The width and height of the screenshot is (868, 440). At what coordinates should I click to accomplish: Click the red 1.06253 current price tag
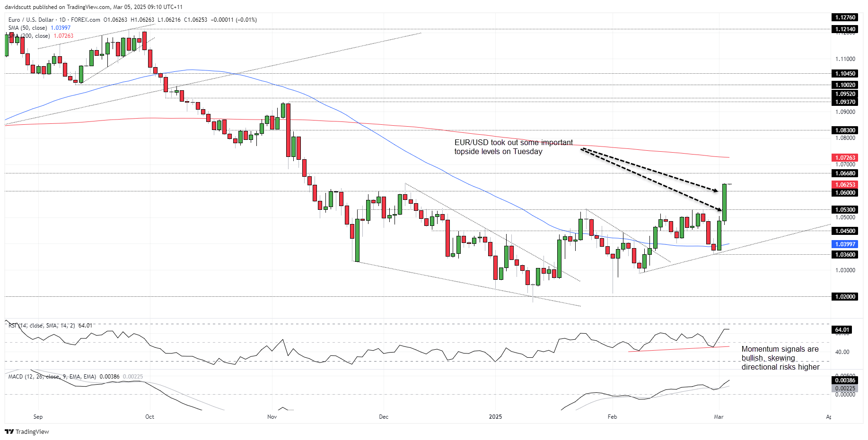click(845, 185)
